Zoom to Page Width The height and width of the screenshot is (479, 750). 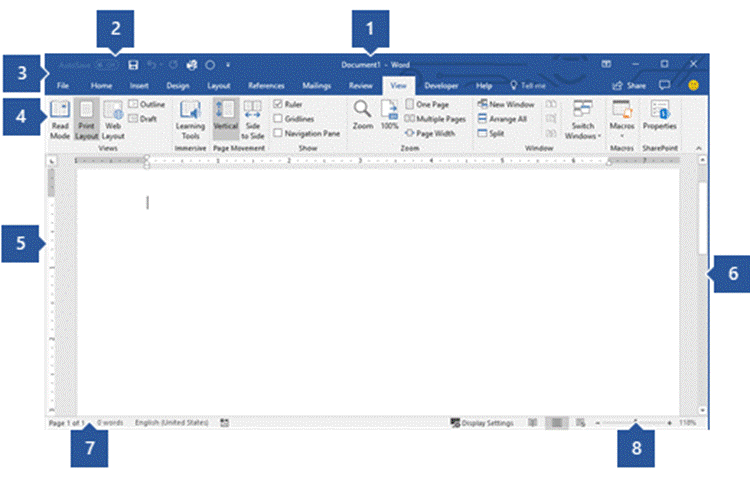click(x=430, y=134)
